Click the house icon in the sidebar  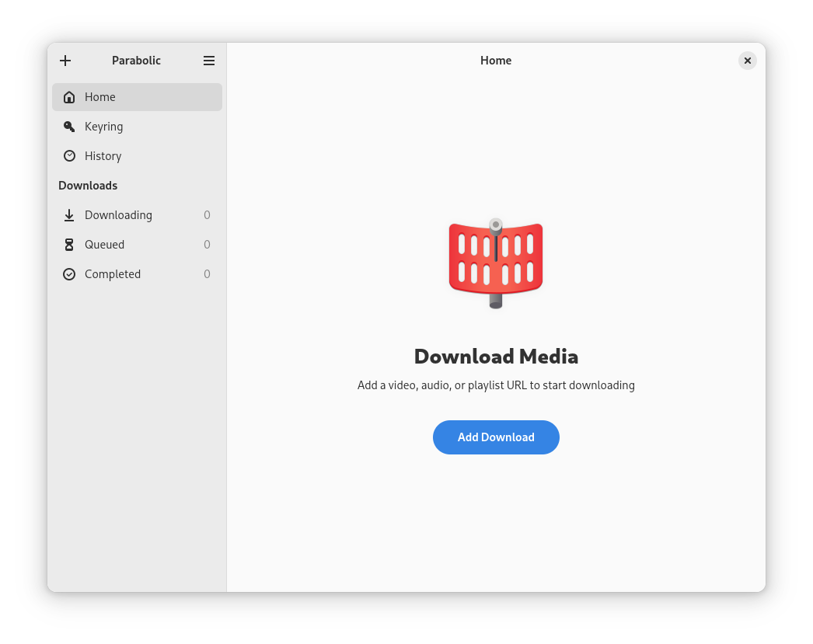[x=69, y=97]
